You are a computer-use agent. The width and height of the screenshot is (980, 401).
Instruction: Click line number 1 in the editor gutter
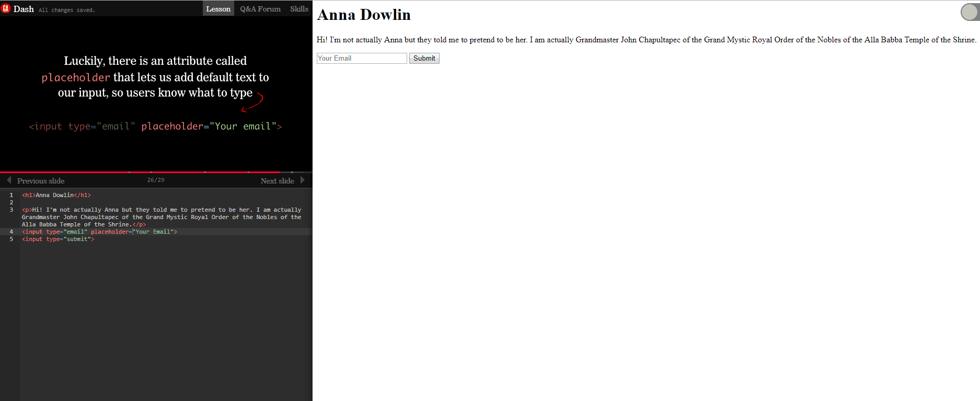point(11,195)
